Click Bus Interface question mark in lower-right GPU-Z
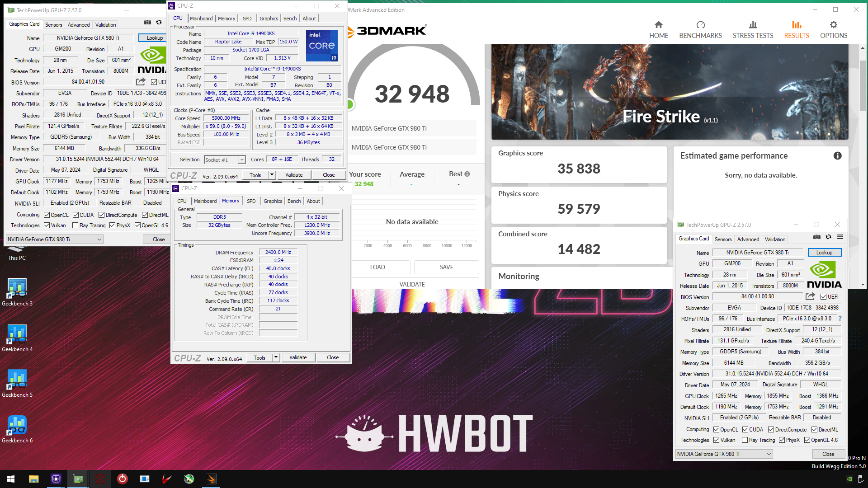868x488 pixels. (840, 319)
